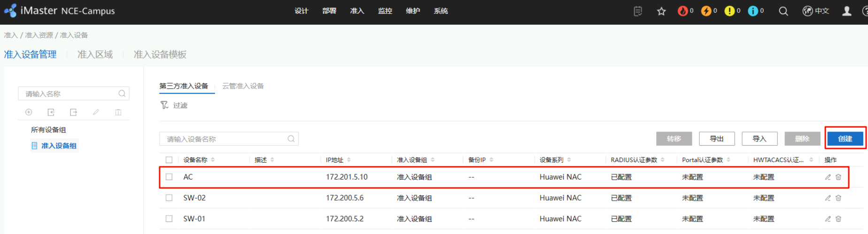868x234 pixels.
Task: Sort by 设备名称 column
Action: 213,160
